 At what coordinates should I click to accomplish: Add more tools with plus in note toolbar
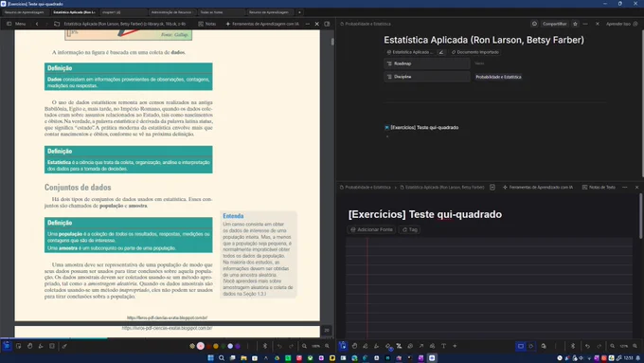click(x=455, y=346)
